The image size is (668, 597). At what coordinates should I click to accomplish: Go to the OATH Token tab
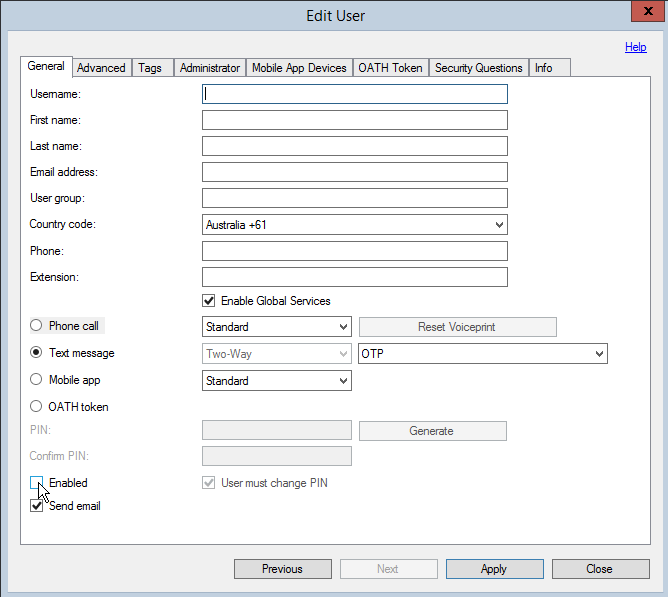click(x=391, y=68)
